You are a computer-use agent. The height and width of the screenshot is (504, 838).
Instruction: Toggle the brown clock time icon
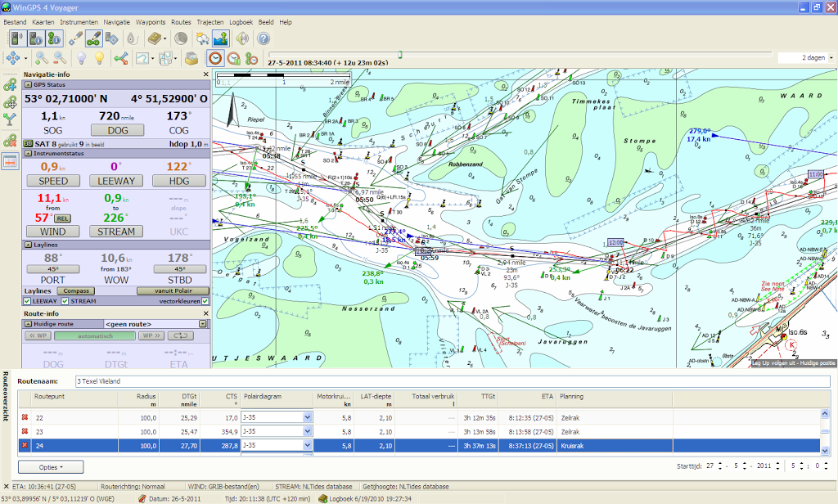pos(215,58)
